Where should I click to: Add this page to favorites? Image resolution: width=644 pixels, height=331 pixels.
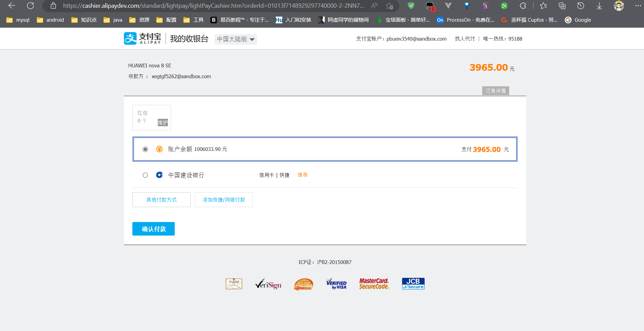[389, 6]
